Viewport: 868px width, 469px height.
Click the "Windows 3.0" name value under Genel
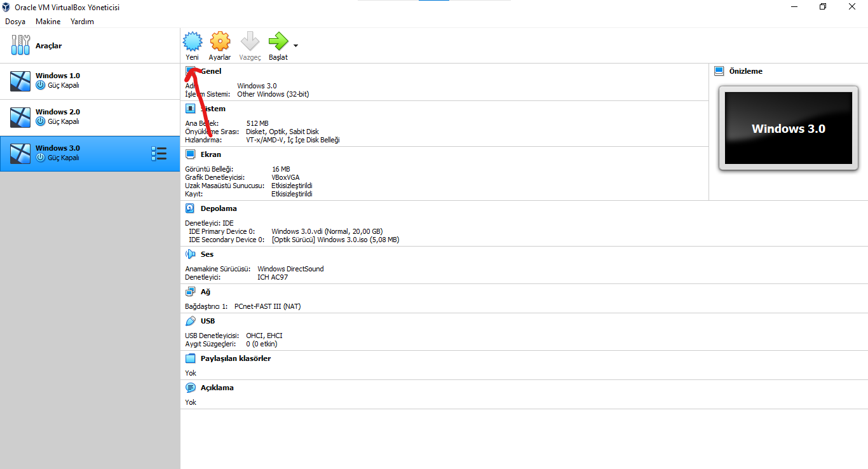(x=257, y=86)
